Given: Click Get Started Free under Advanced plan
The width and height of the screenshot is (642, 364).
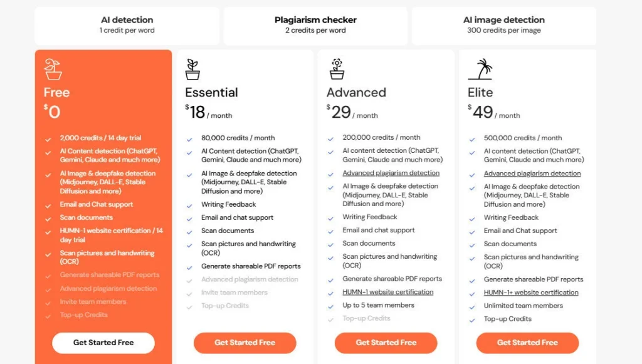Looking at the screenshot, I should point(386,343).
